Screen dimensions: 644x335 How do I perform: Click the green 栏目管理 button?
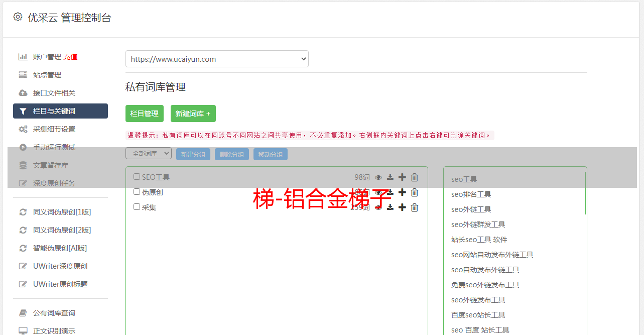click(x=145, y=114)
